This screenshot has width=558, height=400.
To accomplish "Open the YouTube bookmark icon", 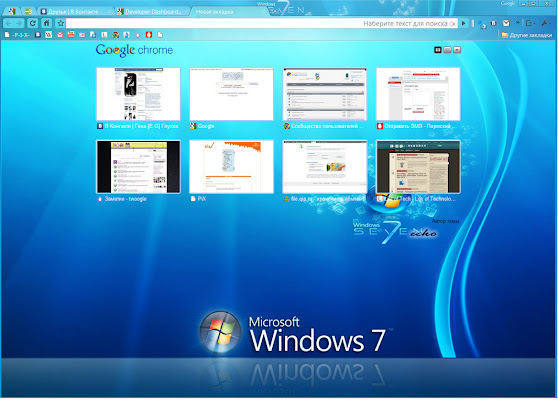I will [x=71, y=35].
